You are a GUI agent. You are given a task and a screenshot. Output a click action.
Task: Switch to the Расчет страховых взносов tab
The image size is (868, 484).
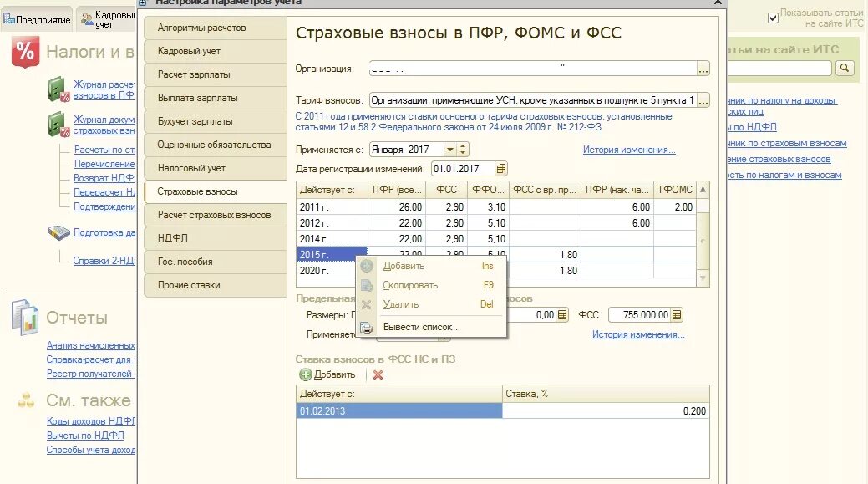(216, 215)
